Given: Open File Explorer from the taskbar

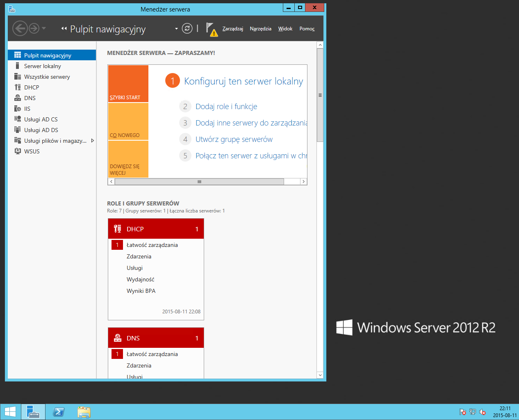Looking at the screenshot, I should tap(84, 412).
